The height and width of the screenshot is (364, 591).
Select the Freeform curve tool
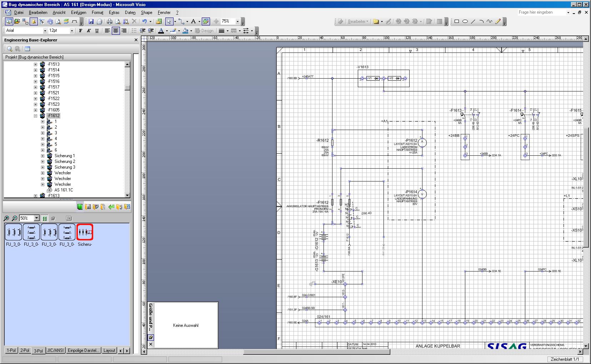(x=490, y=21)
